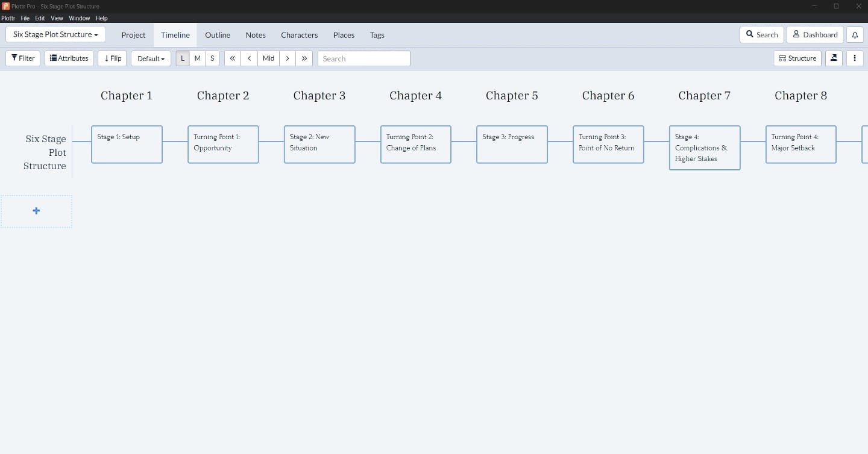
Task: Open notifications with the bell icon
Action: click(855, 34)
